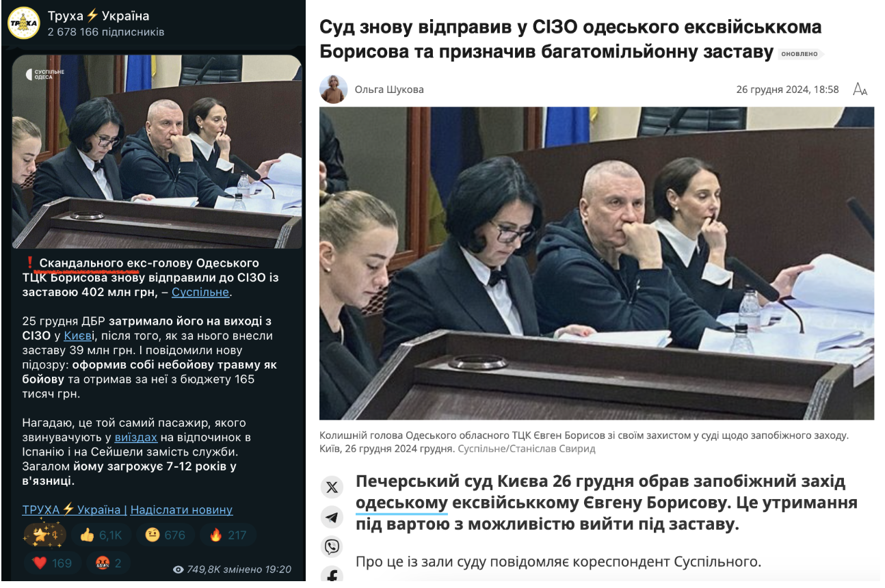The width and height of the screenshot is (885, 588).
Task: Open the courtroom photo in the Telegram post
Action: [157, 152]
